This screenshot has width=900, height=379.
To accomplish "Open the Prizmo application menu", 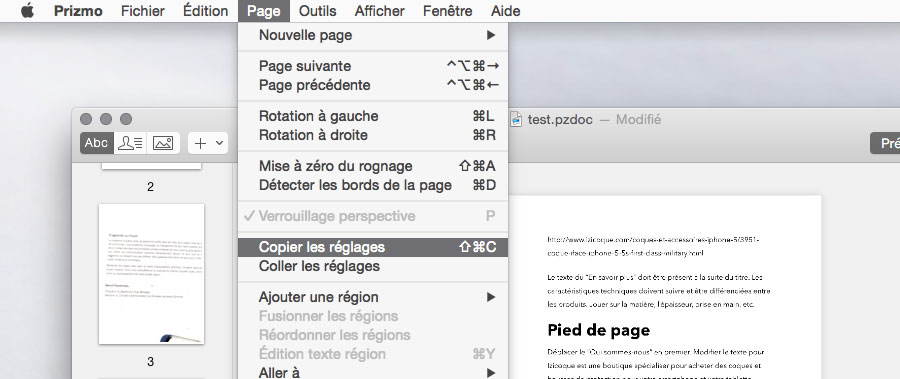I will click(x=78, y=10).
